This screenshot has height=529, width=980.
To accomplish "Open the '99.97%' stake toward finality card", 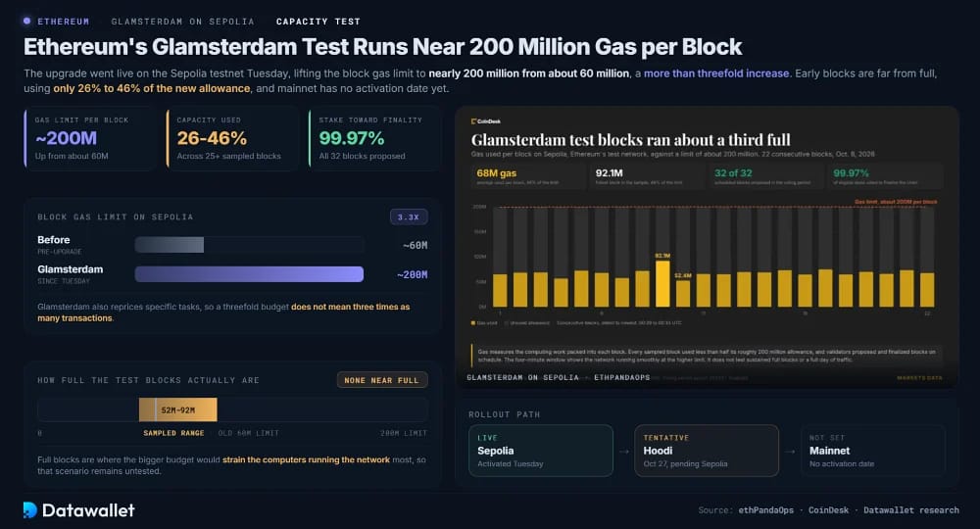I will (x=374, y=138).
